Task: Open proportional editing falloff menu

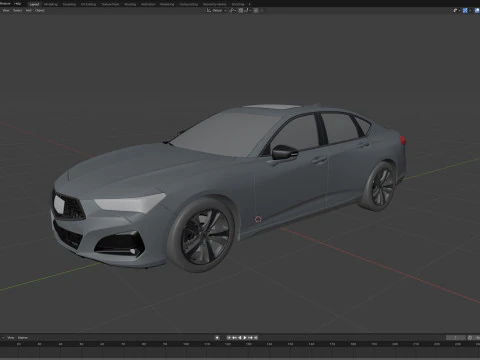Action: [x=262, y=10]
